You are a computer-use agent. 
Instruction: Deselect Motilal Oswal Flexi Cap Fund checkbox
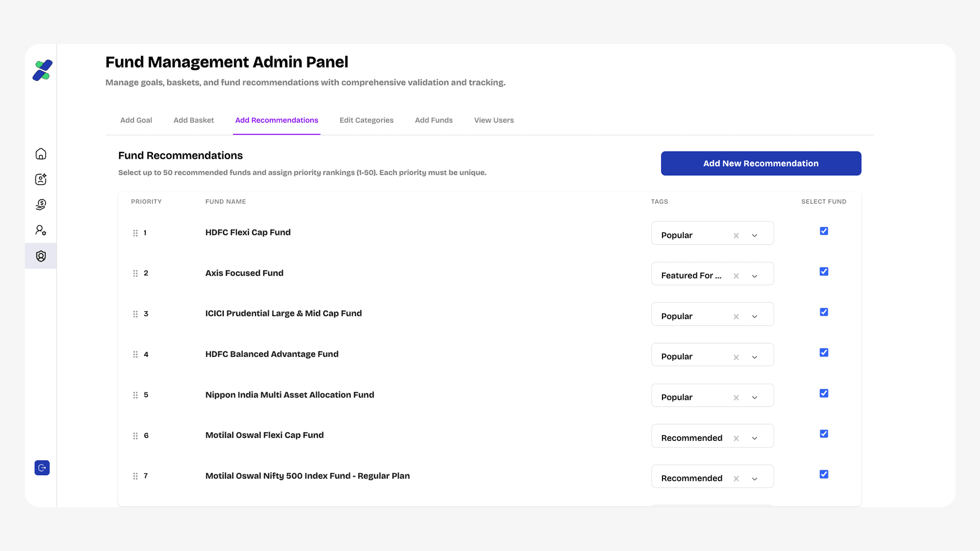(x=824, y=434)
